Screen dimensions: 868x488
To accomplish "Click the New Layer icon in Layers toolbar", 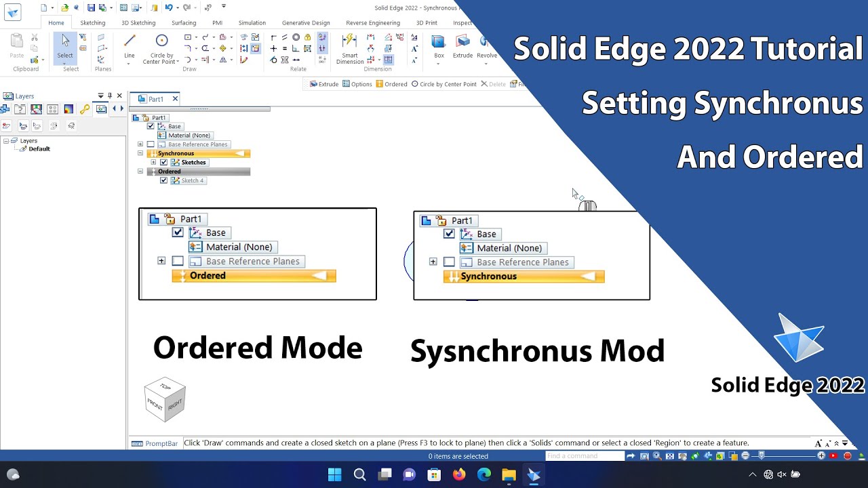I will 6,125.
